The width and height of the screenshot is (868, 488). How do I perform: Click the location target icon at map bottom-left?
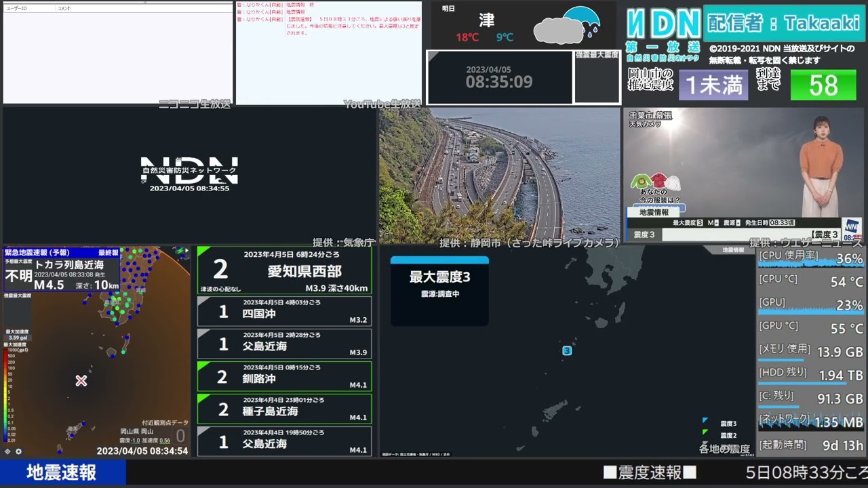(7, 451)
